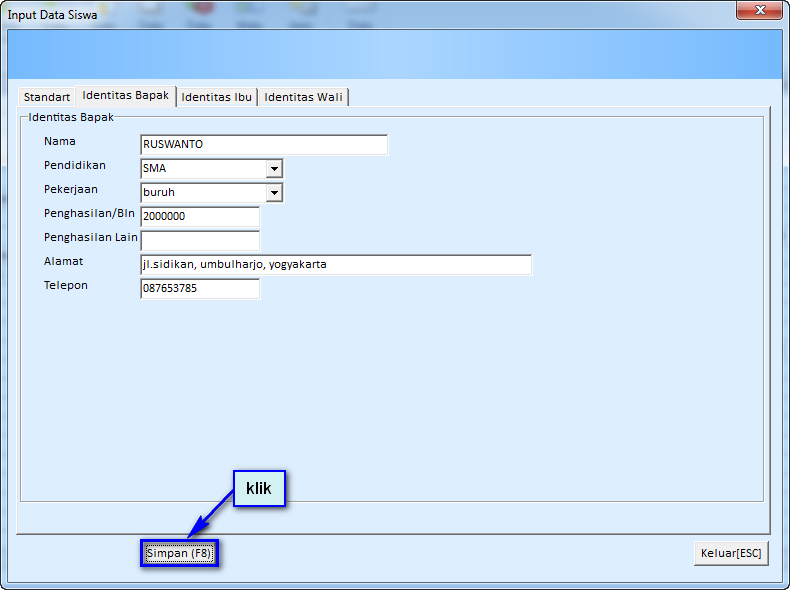790x590 pixels.
Task: Expand the Pekerjaan dropdown arrow
Action: click(x=274, y=193)
